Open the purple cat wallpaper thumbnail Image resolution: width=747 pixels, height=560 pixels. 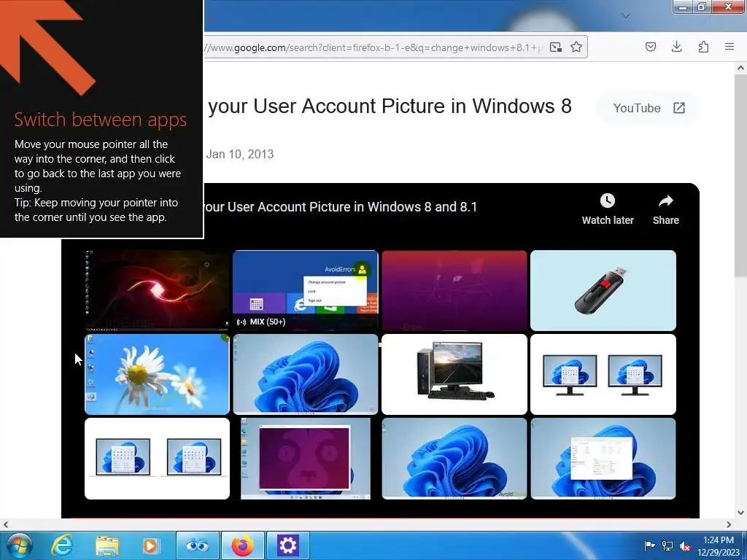[x=454, y=290]
